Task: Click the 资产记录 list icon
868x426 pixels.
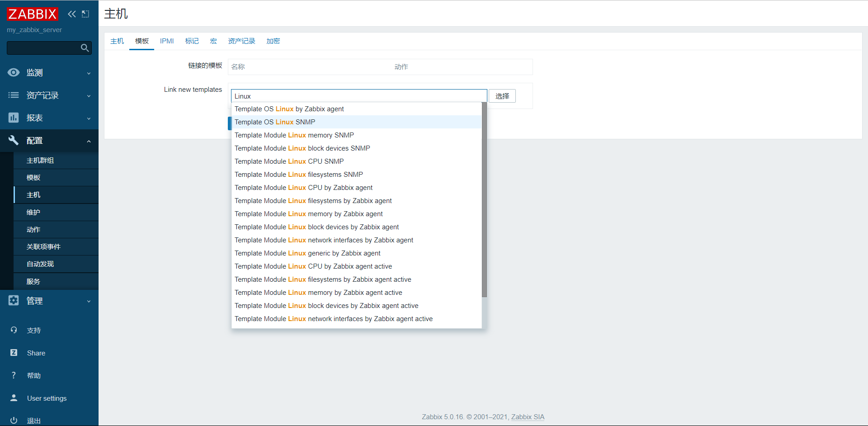Action: (x=14, y=95)
